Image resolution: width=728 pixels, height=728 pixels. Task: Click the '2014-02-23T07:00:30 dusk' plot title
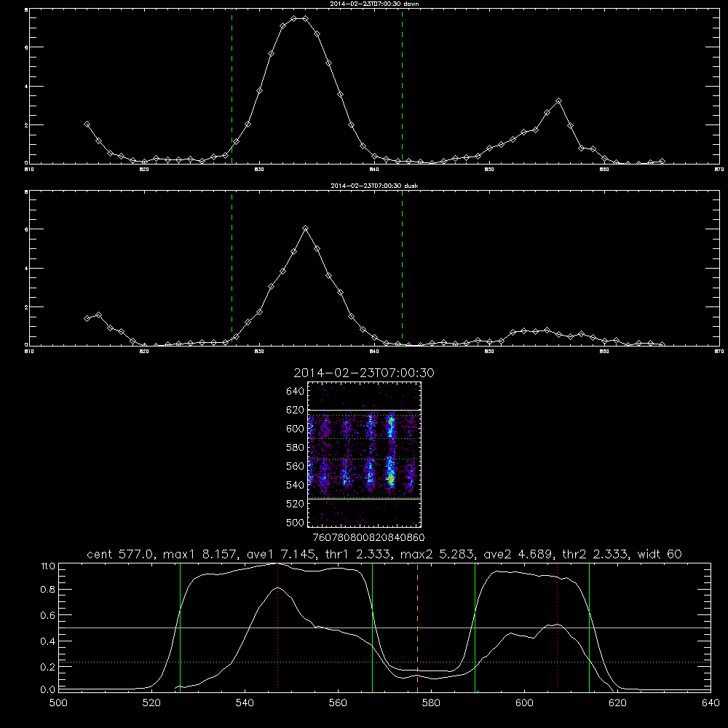[x=374, y=186]
